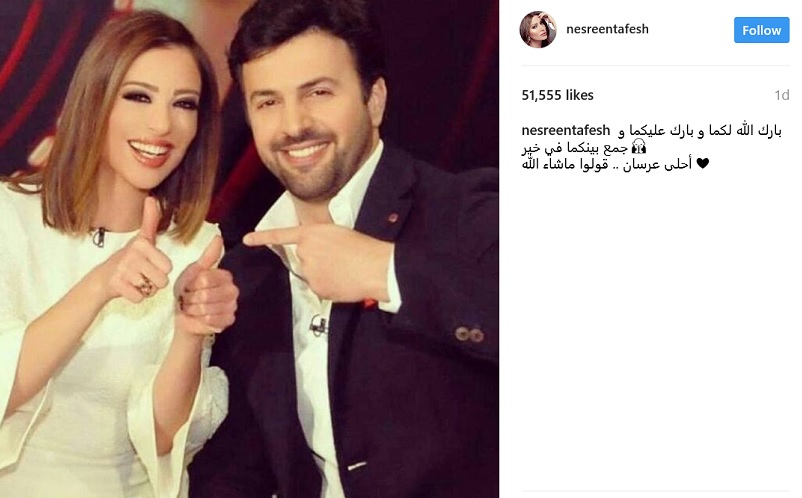Select the caption line with the heart

(x=615, y=164)
